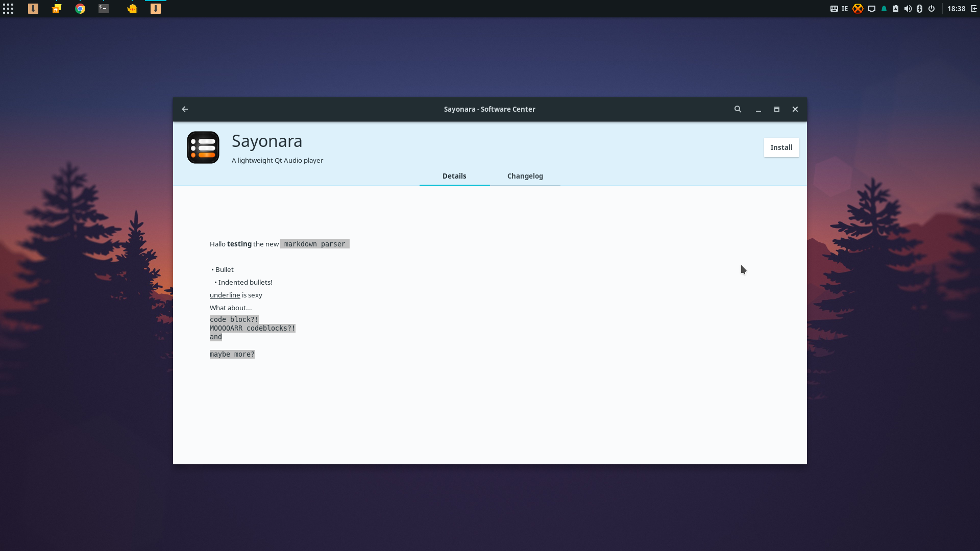Screen dimensions: 980x551
Task: Click the Sayonara title heading
Action: coord(267,141)
